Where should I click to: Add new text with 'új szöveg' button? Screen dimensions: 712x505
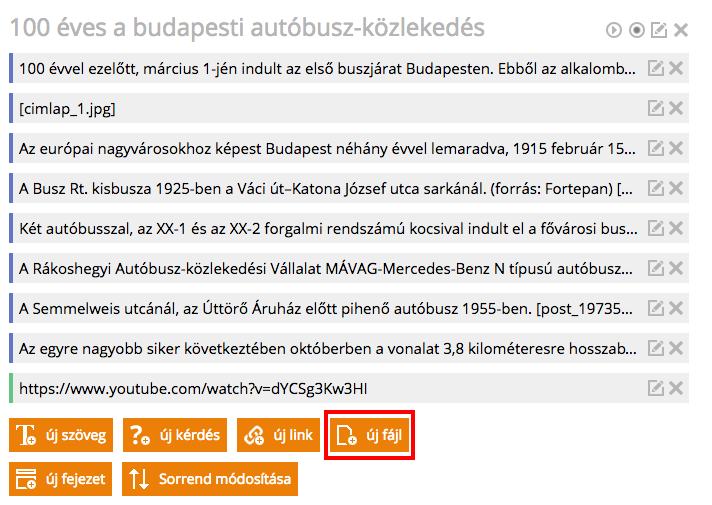pyautogui.click(x=61, y=435)
